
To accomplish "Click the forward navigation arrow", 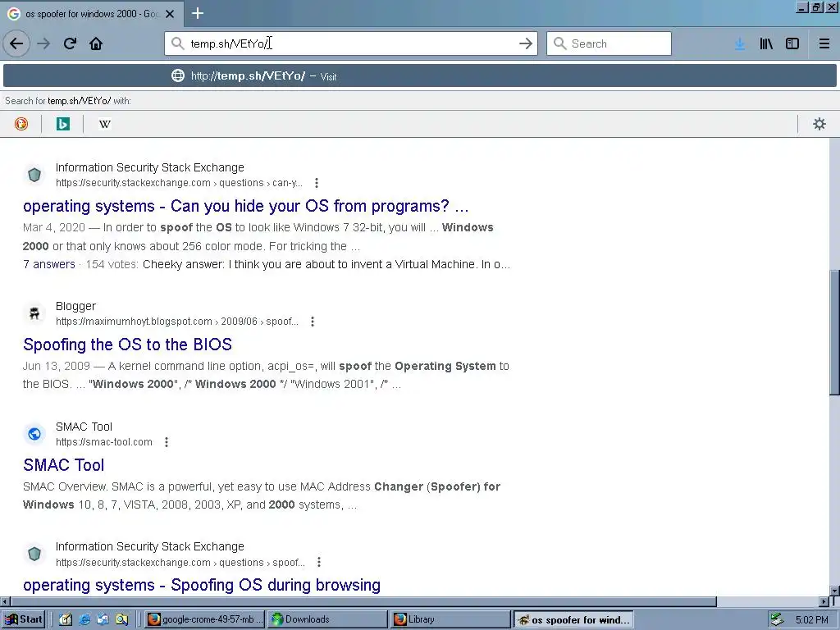I will pyautogui.click(x=44, y=43).
